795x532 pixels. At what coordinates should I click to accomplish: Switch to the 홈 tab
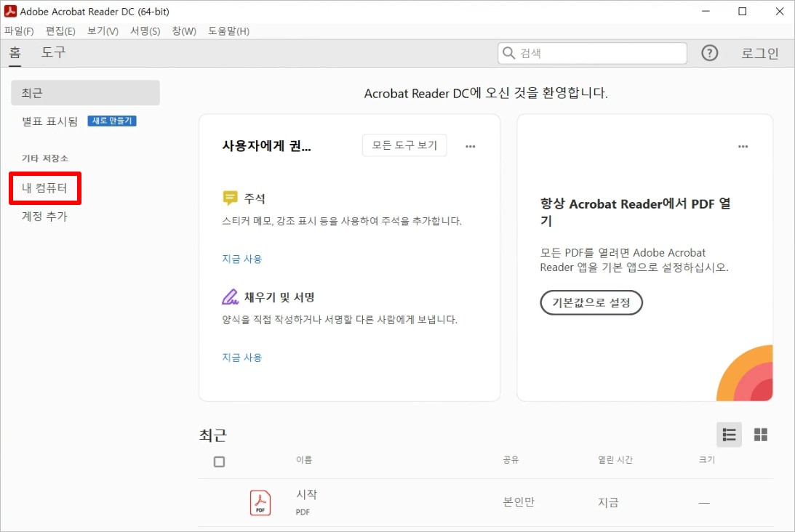(15, 52)
